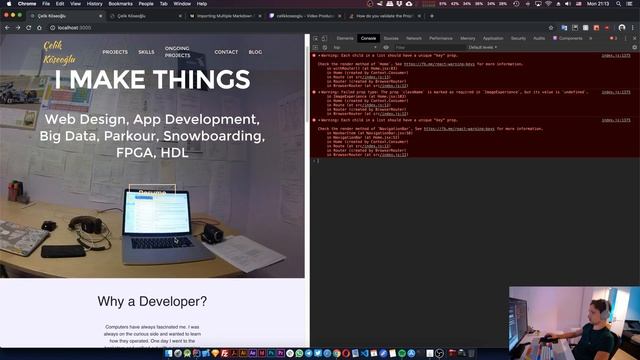The width and height of the screenshot is (640, 360).
Task: Switch to 'Importing Multiple Markdown' tab
Action: (224, 16)
